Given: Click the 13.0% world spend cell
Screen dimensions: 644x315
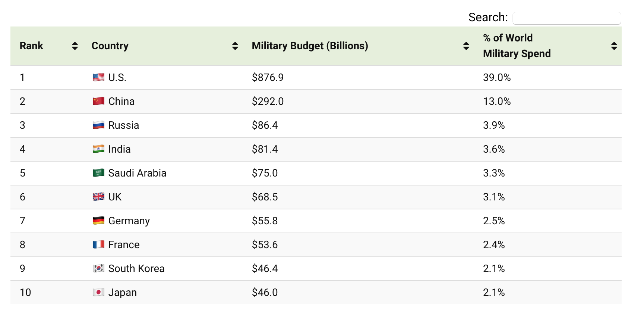Looking at the screenshot, I should tap(497, 102).
